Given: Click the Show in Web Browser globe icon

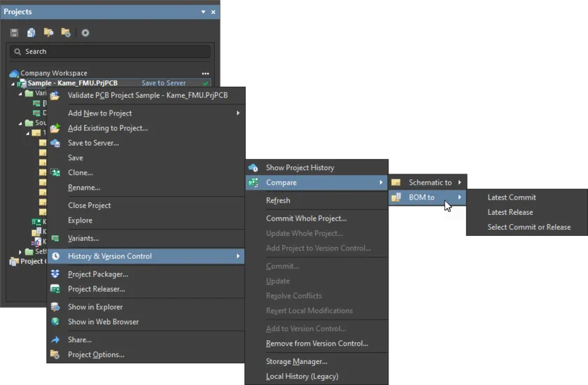Looking at the screenshot, I should 55,321.
